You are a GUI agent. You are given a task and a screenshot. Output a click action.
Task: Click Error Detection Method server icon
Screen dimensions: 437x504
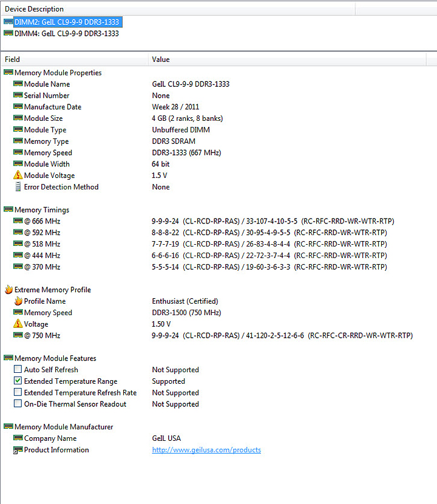click(x=18, y=186)
